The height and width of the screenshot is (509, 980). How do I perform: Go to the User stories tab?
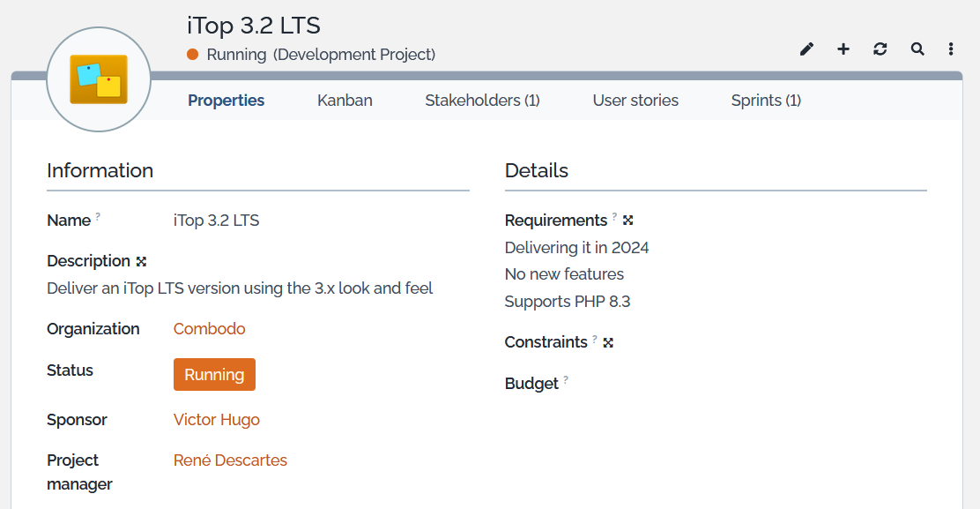(x=635, y=101)
